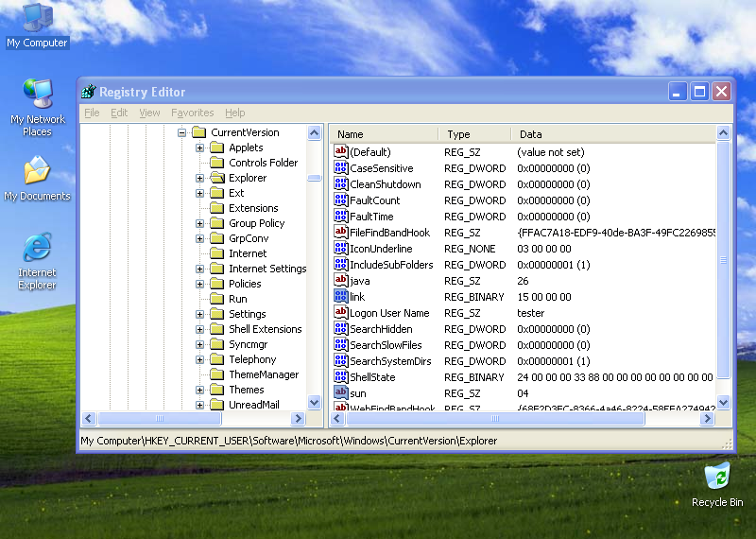Select the Controls Folder key
Screen dimensions: 756x539
(263, 163)
